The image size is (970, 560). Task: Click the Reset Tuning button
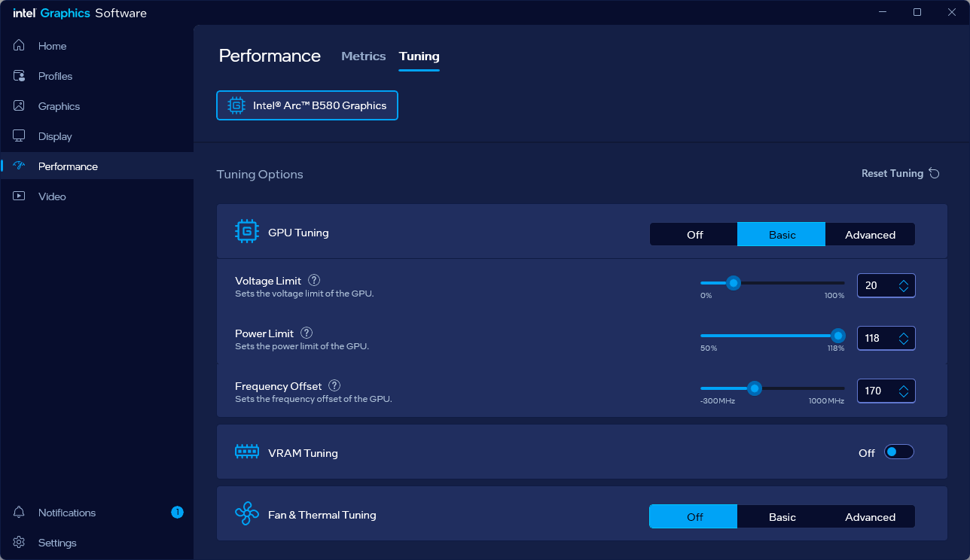901,173
